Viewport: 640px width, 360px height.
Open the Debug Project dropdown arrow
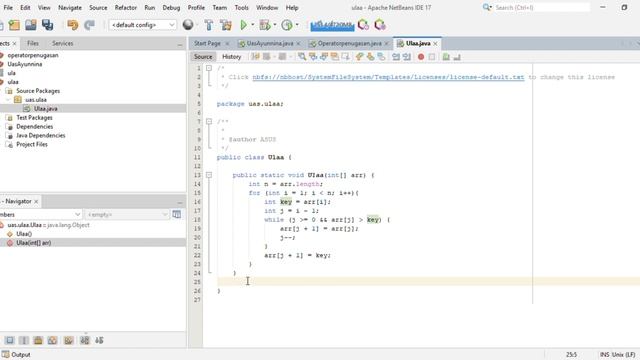(275, 25)
